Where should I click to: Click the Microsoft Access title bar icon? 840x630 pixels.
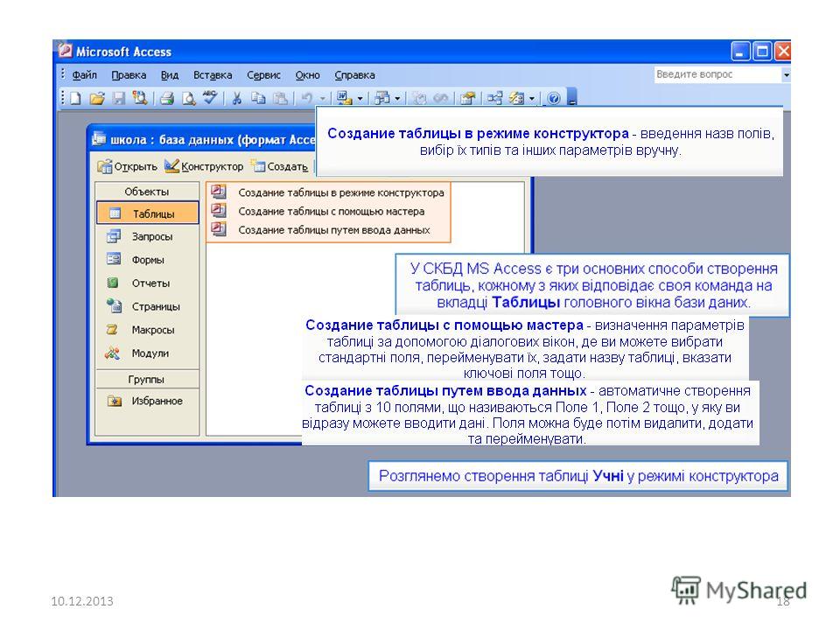click(65, 51)
